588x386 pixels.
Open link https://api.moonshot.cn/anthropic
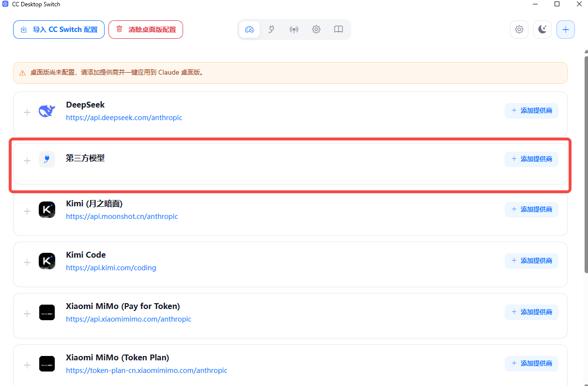pos(122,216)
